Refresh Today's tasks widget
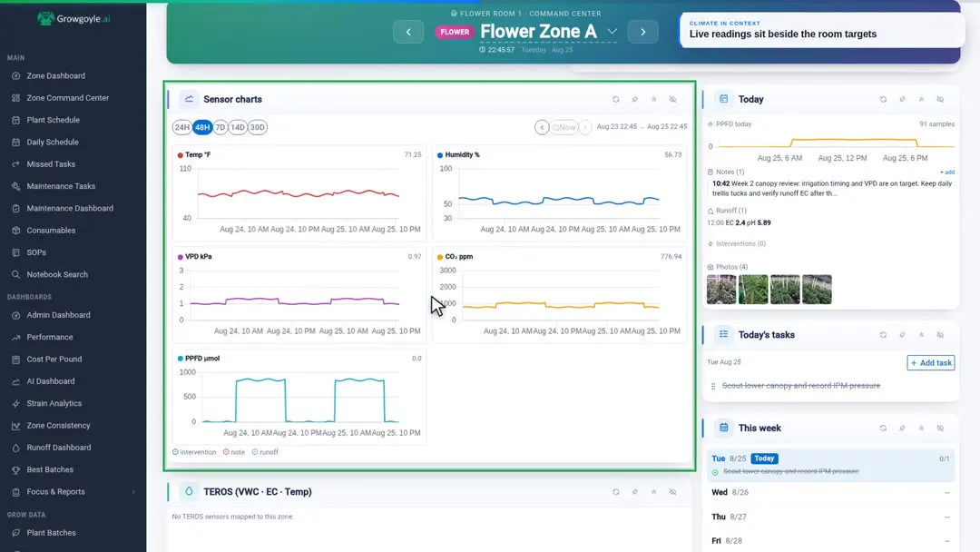The width and height of the screenshot is (980, 552). click(x=883, y=335)
